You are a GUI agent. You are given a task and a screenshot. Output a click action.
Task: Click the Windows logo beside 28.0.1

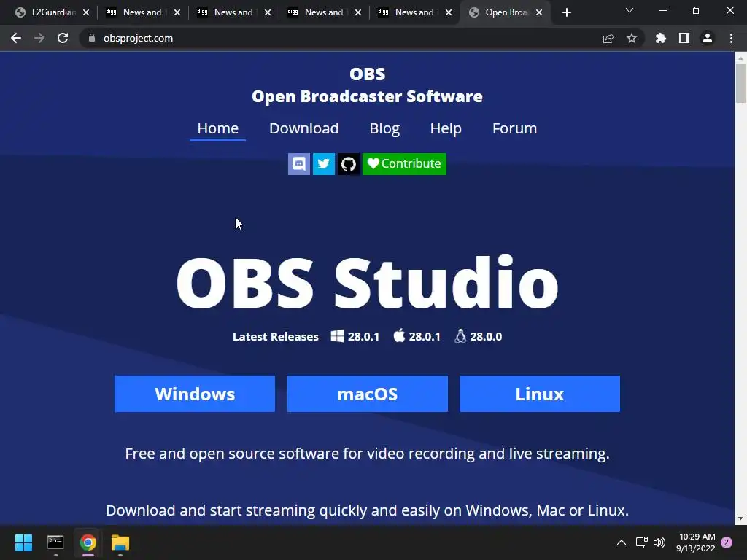point(337,336)
